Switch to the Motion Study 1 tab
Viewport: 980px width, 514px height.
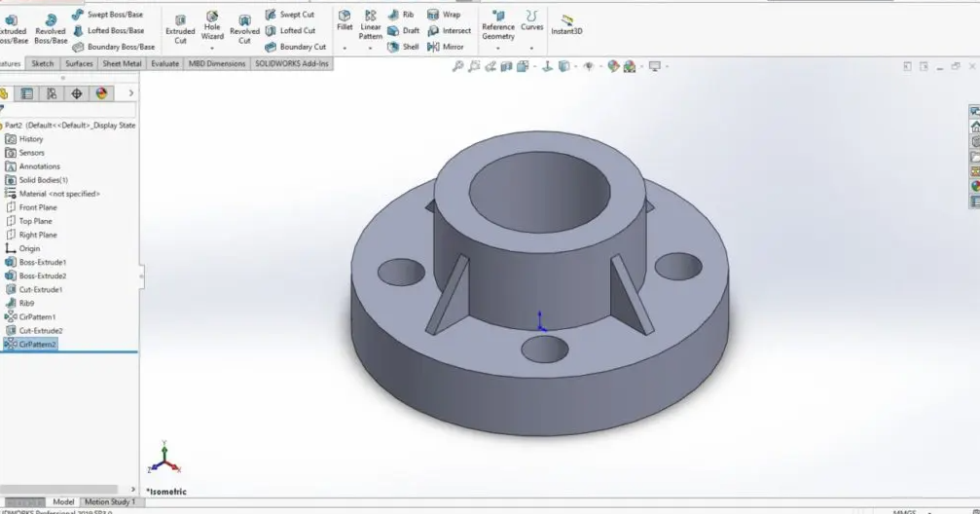tap(110, 502)
